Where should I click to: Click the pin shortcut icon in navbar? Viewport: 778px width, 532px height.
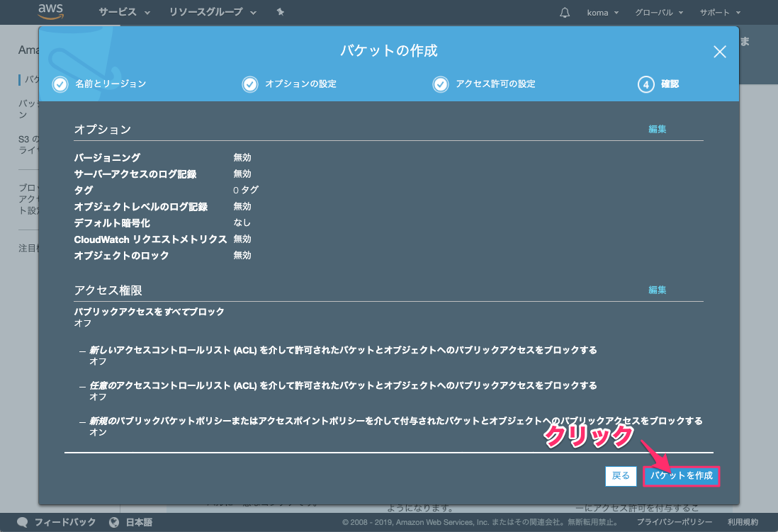point(280,13)
